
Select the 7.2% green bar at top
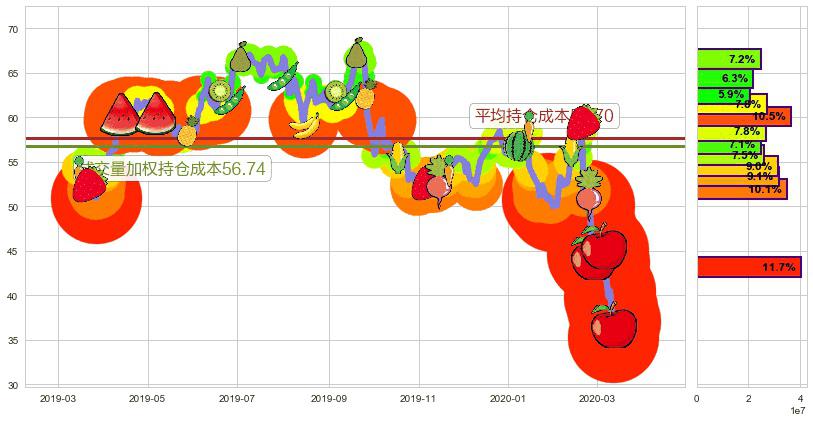coord(729,59)
